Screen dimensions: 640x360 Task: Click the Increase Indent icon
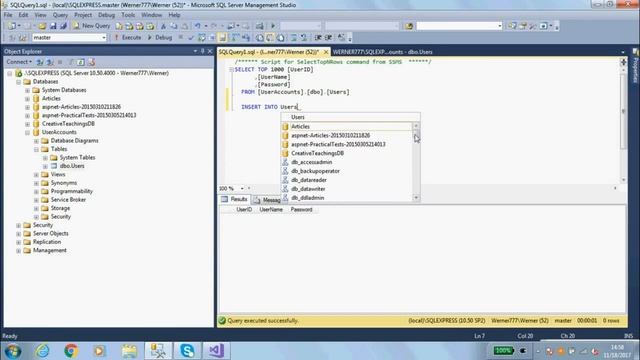pos(328,38)
